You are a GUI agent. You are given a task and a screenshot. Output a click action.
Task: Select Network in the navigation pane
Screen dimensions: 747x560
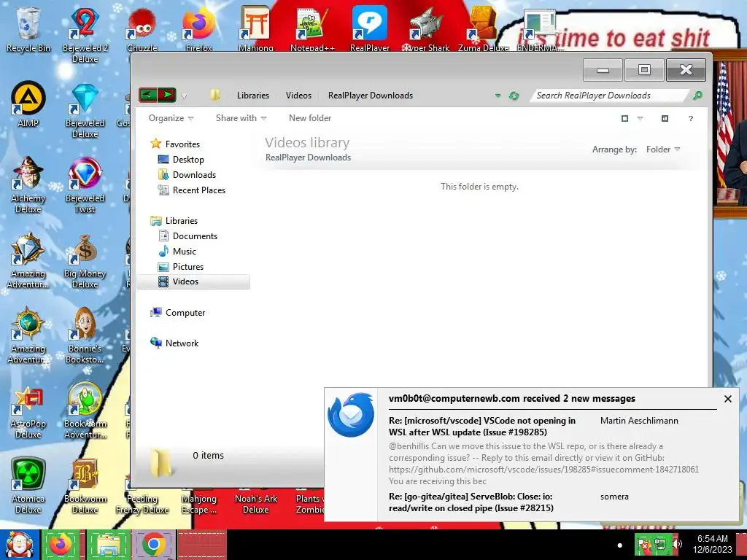pyautogui.click(x=174, y=343)
